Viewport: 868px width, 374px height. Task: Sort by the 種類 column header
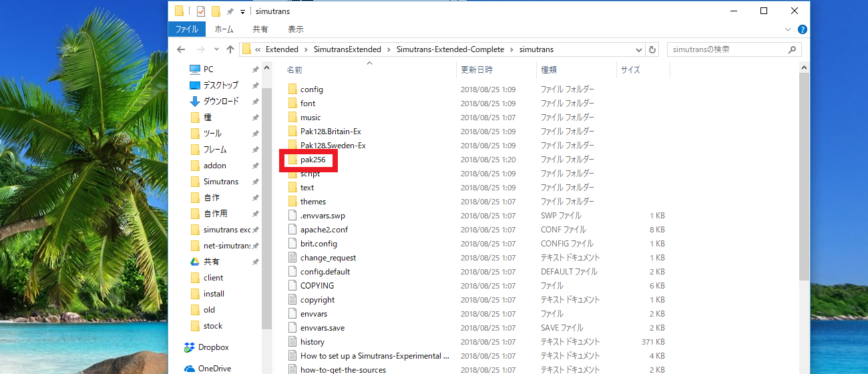point(549,69)
